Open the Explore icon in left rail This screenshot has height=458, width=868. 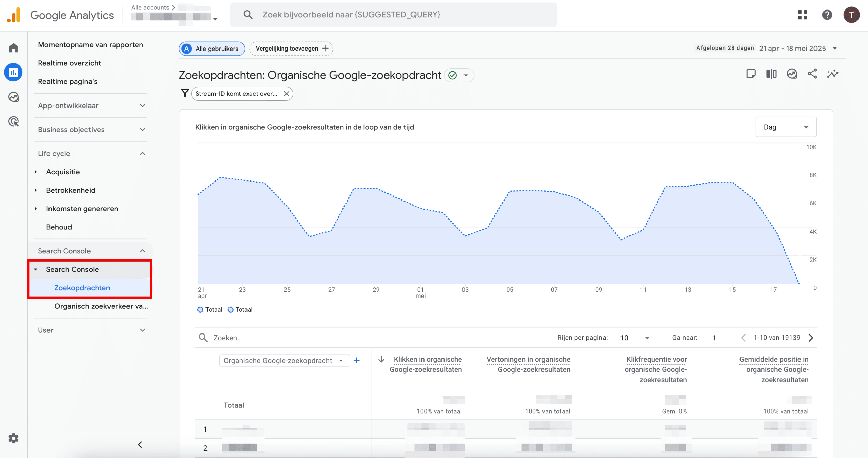(14, 97)
